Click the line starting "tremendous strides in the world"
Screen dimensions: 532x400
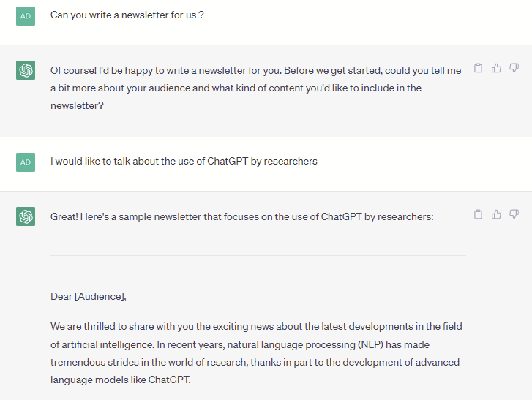[255, 363]
